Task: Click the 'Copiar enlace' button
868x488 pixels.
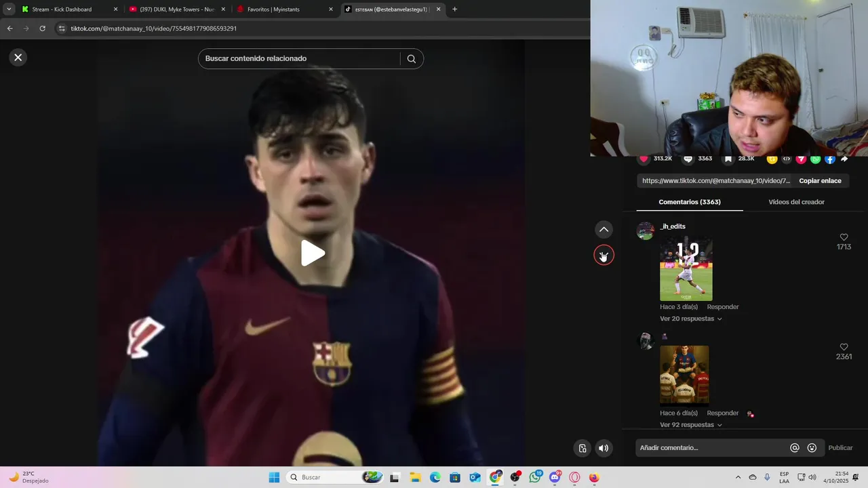Action: pos(820,181)
